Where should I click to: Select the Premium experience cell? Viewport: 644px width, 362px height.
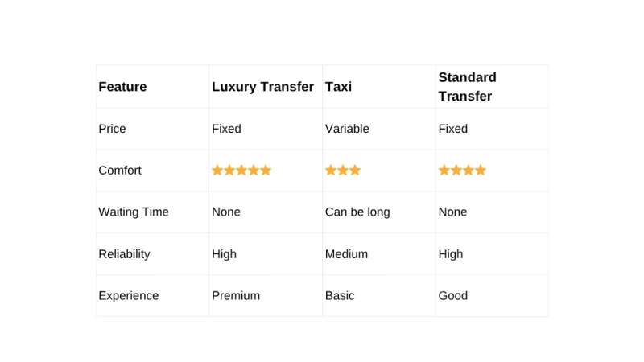click(x=236, y=296)
